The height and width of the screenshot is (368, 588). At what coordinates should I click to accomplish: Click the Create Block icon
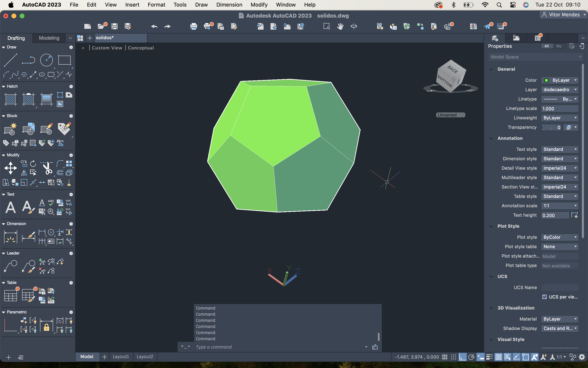(10, 129)
